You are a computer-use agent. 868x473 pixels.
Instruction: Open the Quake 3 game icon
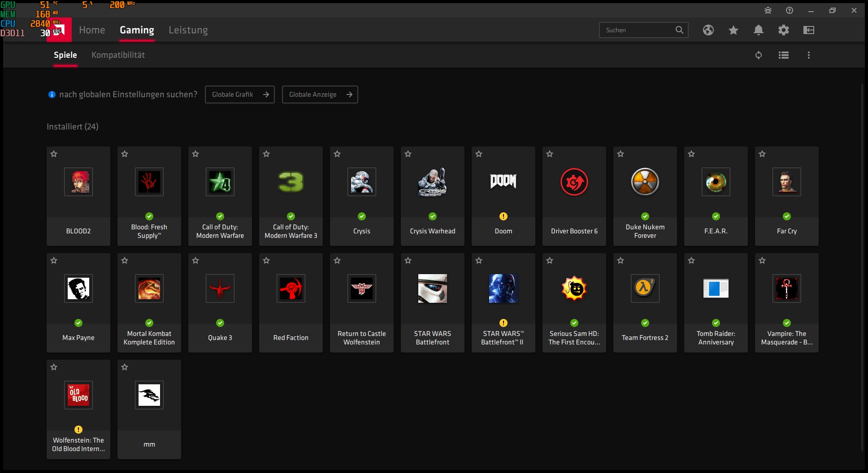(x=220, y=288)
